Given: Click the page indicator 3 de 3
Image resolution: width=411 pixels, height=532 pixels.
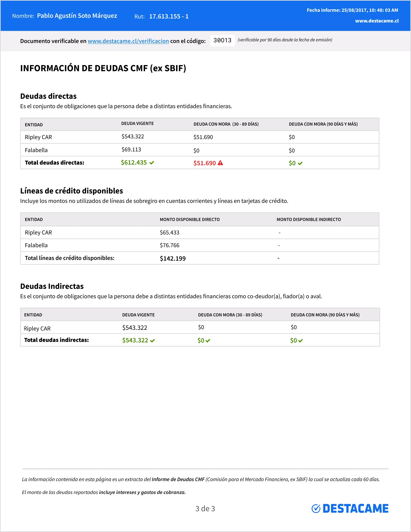Looking at the screenshot, I should pyautogui.click(x=205, y=509).
